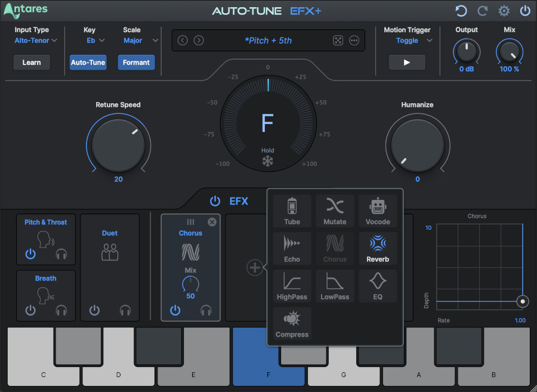Enable the Hold snowflake toggle
Screen dimensions: 537x392
268,159
